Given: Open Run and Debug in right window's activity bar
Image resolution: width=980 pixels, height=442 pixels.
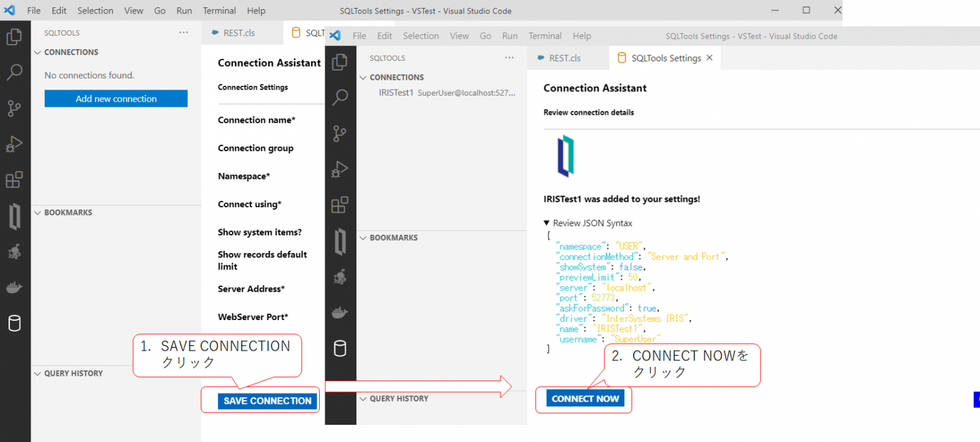Looking at the screenshot, I should (340, 169).
